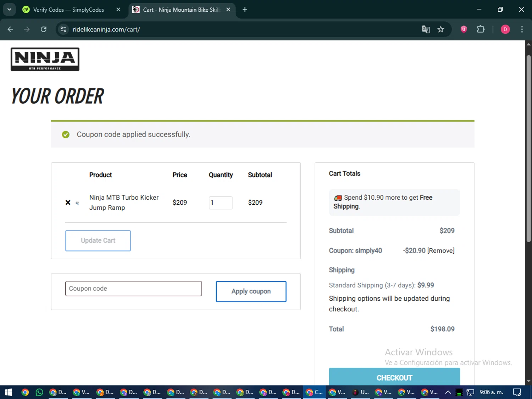Image resolution: width=532 pixels, height=399 pixels.
Task: View site information icon in address bar
Action: [x=63, y=29]
